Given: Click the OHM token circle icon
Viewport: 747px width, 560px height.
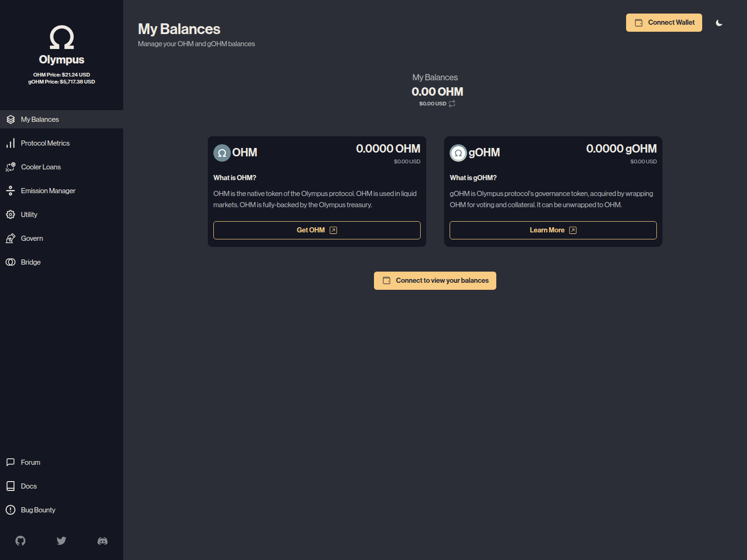Looking at the screenshot, I should pos(222,152).
